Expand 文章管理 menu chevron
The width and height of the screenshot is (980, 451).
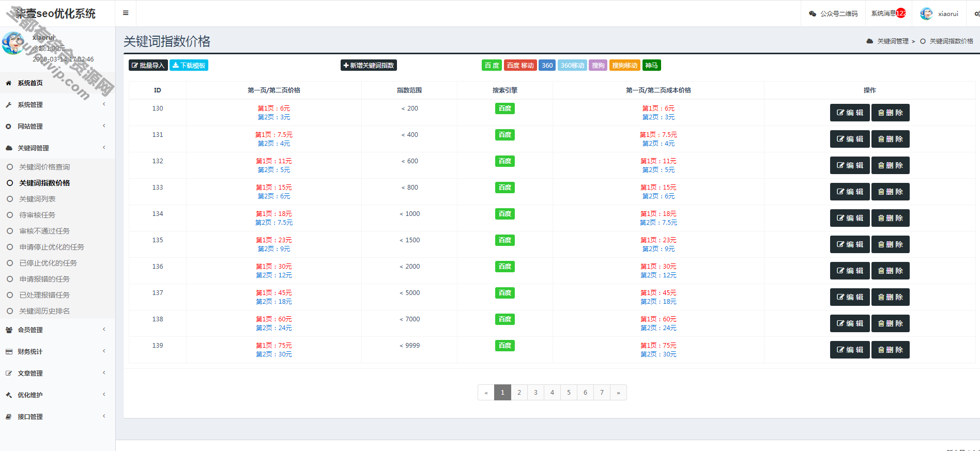tap(104, 373)
